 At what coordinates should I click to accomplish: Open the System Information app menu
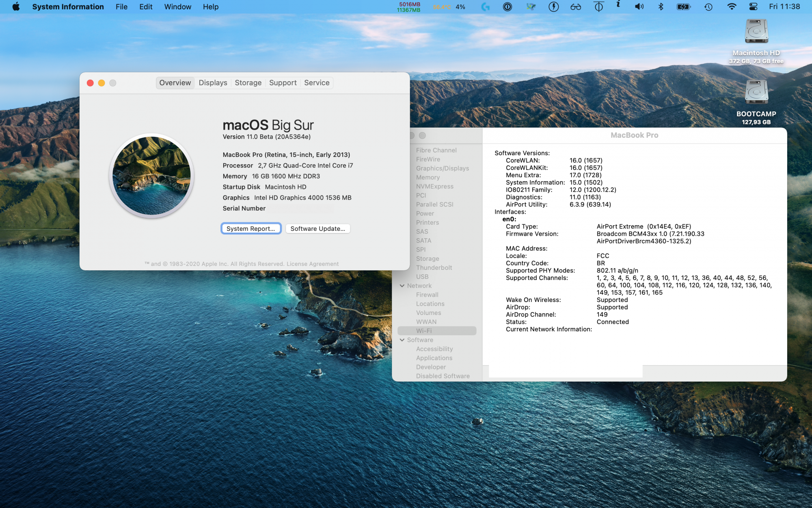point(68,7)
